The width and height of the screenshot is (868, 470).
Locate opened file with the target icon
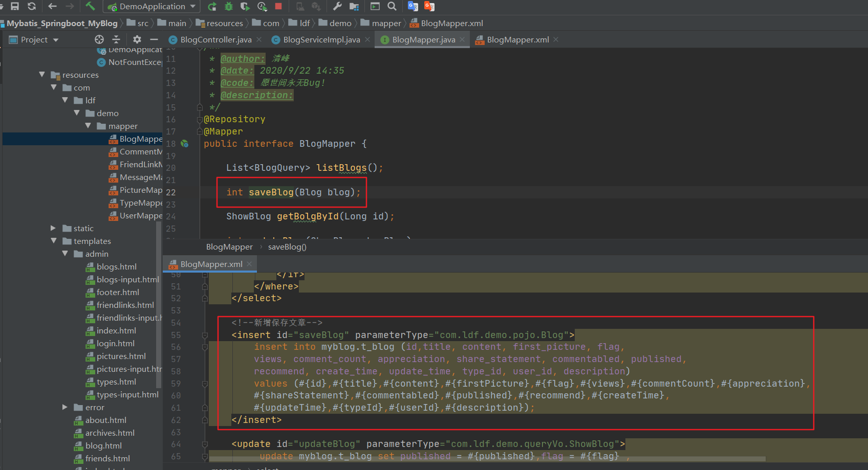99,39
